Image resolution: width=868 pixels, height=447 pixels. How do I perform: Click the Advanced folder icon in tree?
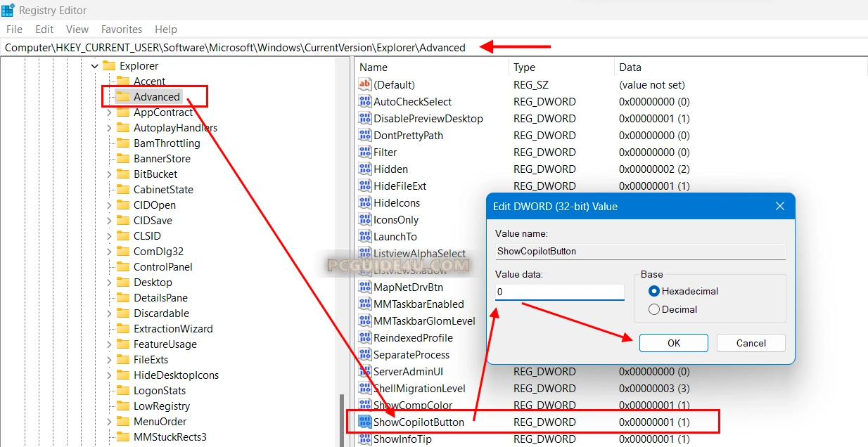coord(123,97)
